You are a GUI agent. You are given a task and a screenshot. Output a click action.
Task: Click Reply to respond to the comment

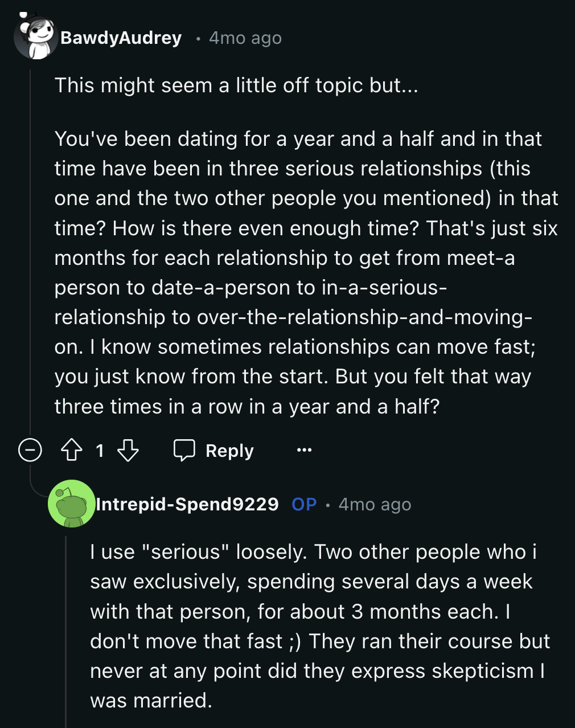228,451
